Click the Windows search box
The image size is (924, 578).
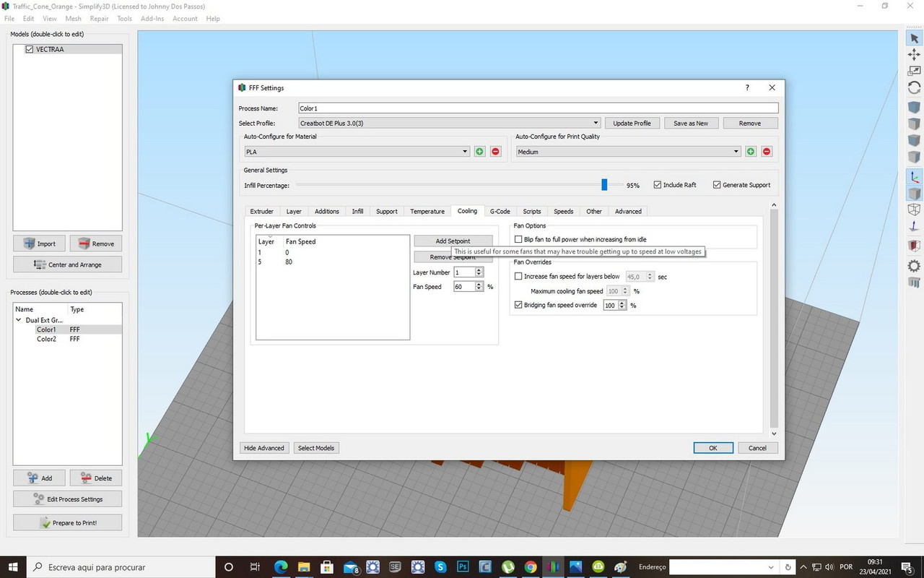point(121,567)
